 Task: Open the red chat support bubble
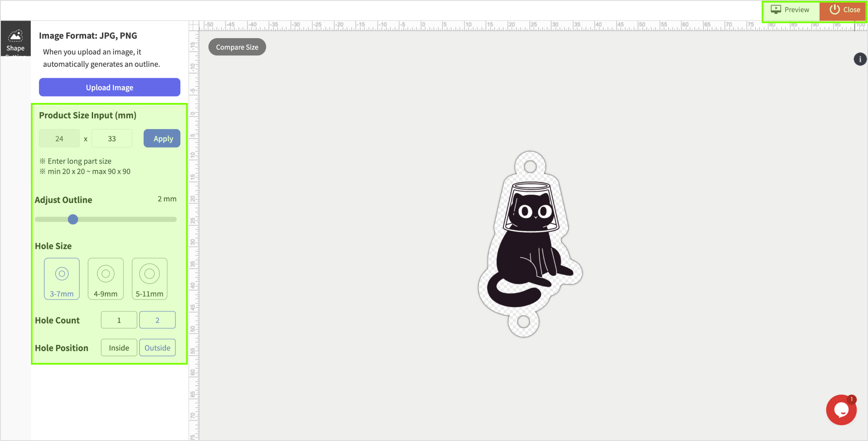(841, 410)
